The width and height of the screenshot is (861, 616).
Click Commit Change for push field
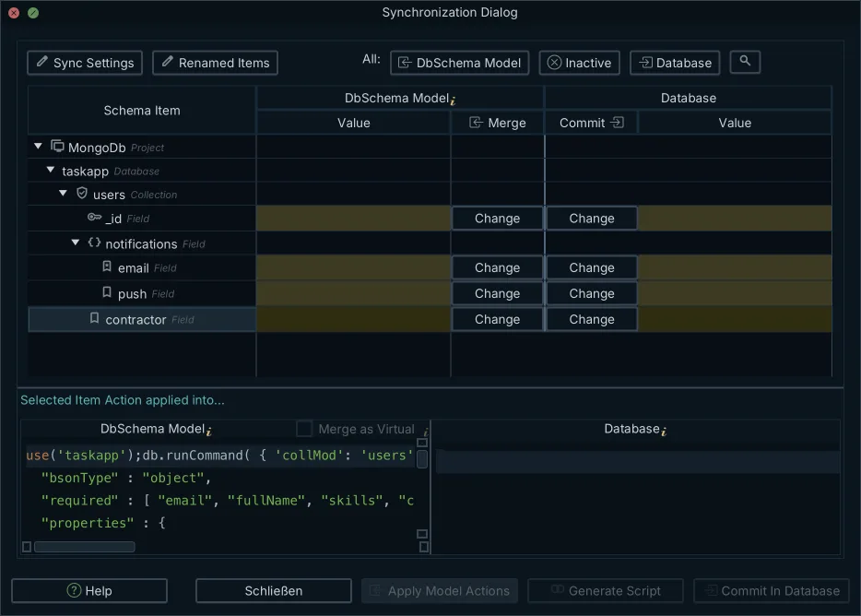pos(592,293)
